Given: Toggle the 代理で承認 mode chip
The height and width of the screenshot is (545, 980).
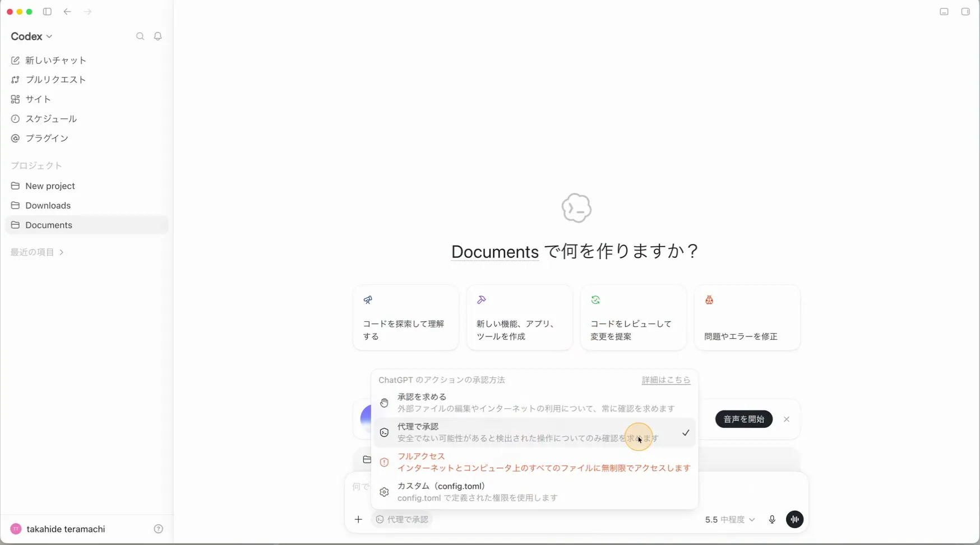Looking at the screenshot, I should (402, 520).
